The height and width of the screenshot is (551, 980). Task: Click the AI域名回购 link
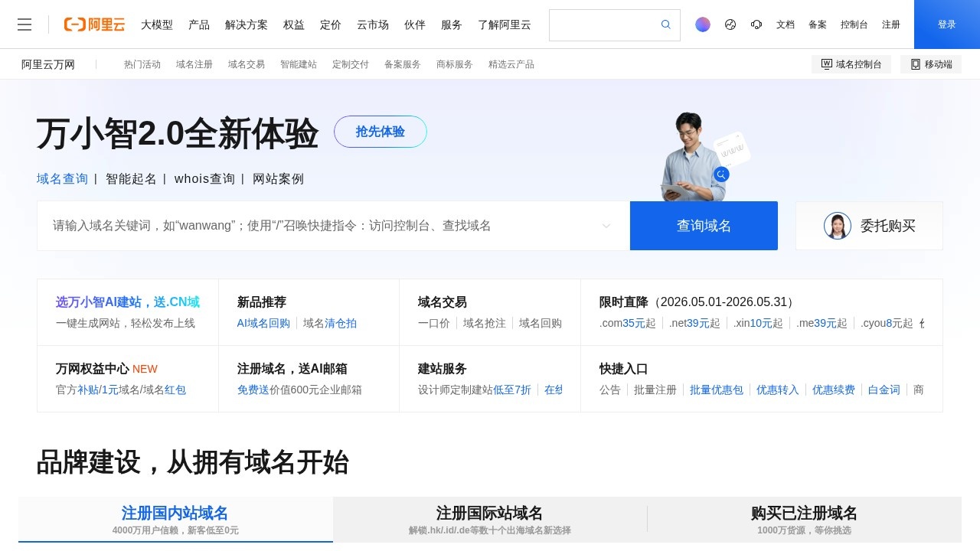[263, 323]
